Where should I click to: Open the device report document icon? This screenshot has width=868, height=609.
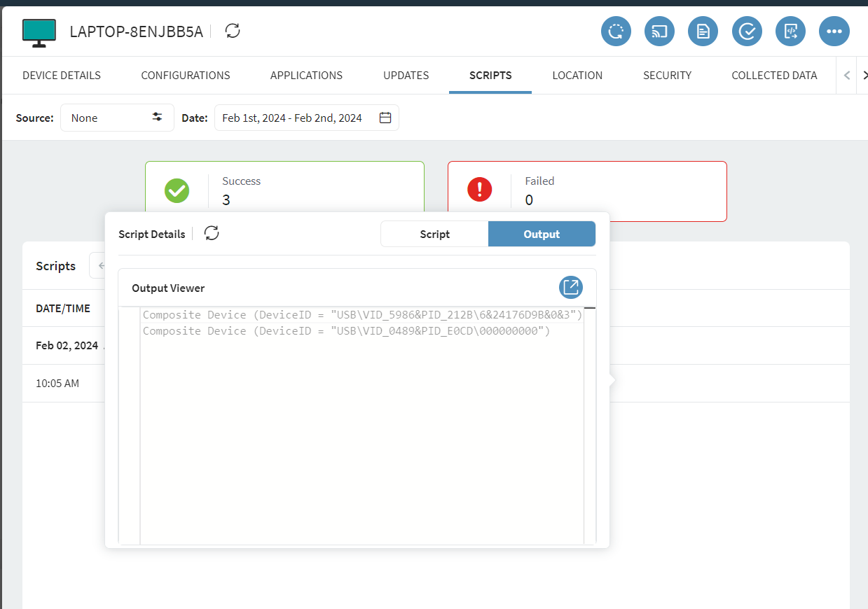click(703, 31)
